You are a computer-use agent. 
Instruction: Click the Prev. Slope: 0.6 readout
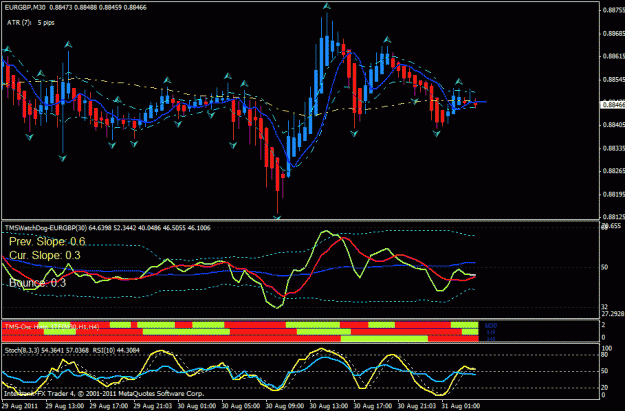tap(47, 242)
